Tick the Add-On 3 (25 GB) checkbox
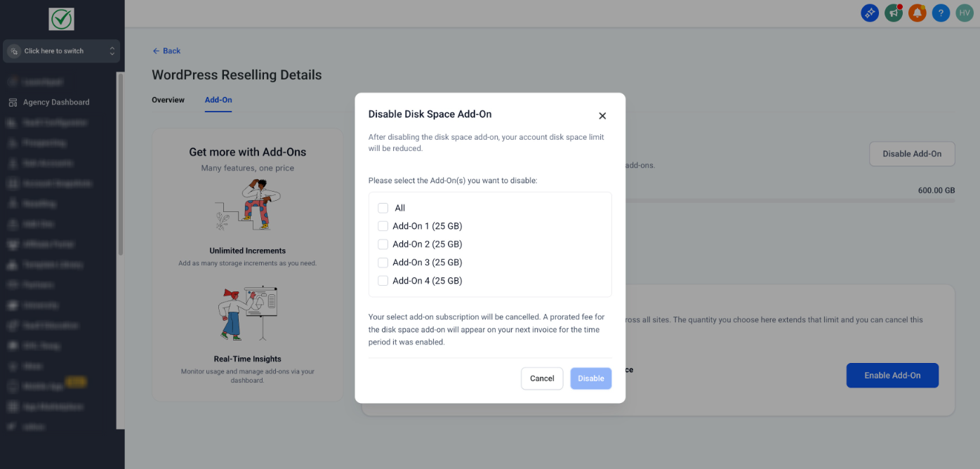 click(x=383, y=263)
